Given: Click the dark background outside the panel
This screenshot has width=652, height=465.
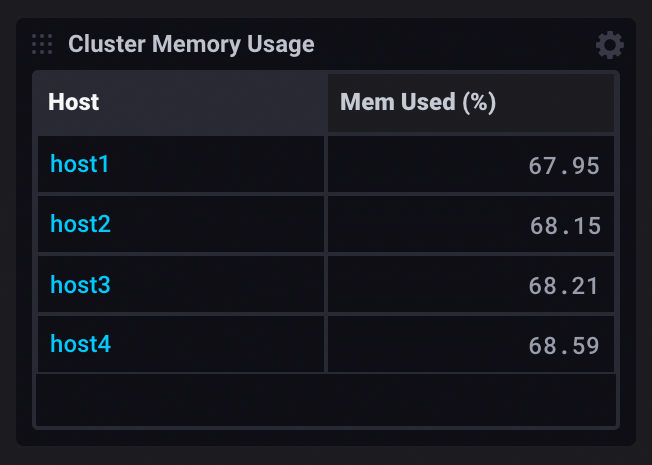Looking at the screenshot, I should [326, 455].
